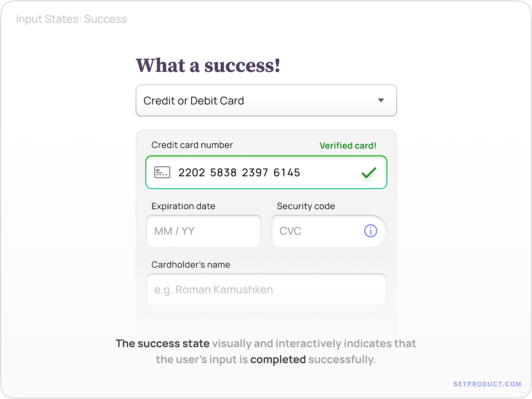The image size is (532, 399).
Task: Click the green checkmark icon
Action: click(x=369, y=172)
